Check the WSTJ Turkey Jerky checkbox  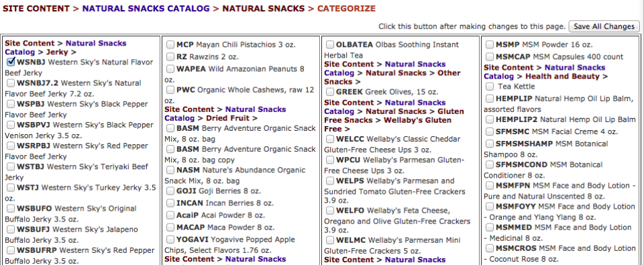(11, 188)
